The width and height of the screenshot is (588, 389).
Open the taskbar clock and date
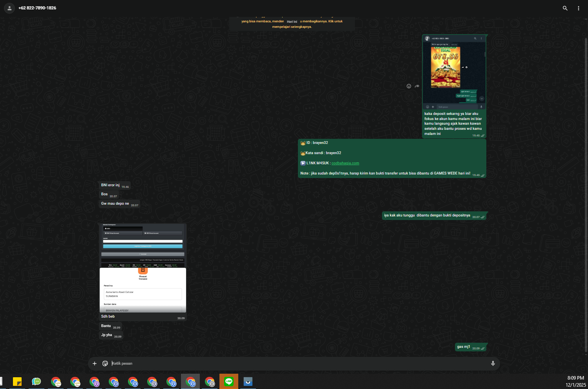click(575, 381)
